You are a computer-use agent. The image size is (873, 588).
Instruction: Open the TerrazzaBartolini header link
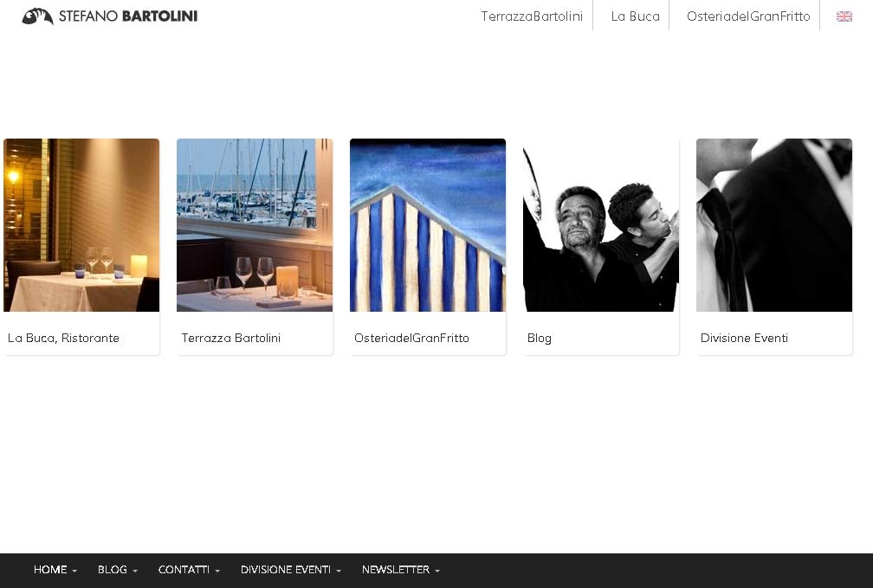point(532,16)
